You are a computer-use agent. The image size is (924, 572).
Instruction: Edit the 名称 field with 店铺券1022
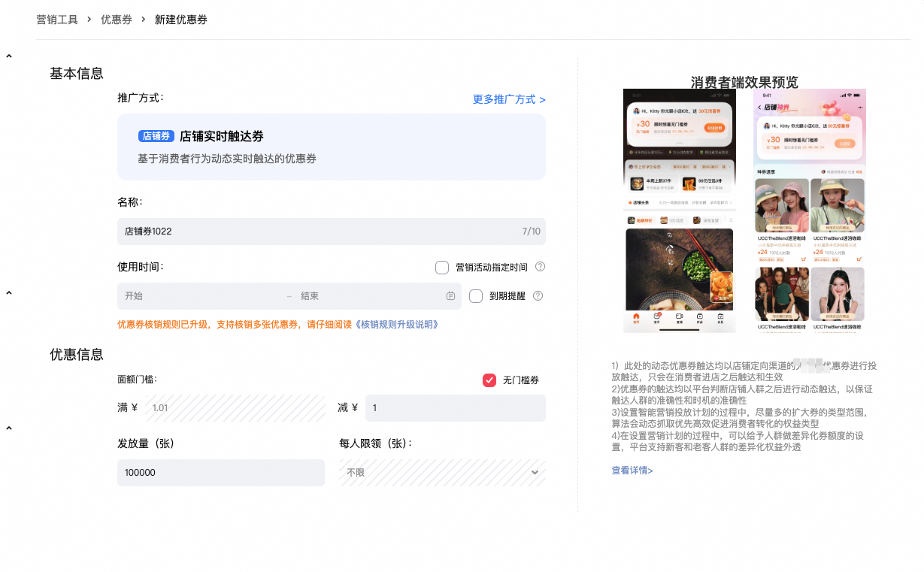332,232
